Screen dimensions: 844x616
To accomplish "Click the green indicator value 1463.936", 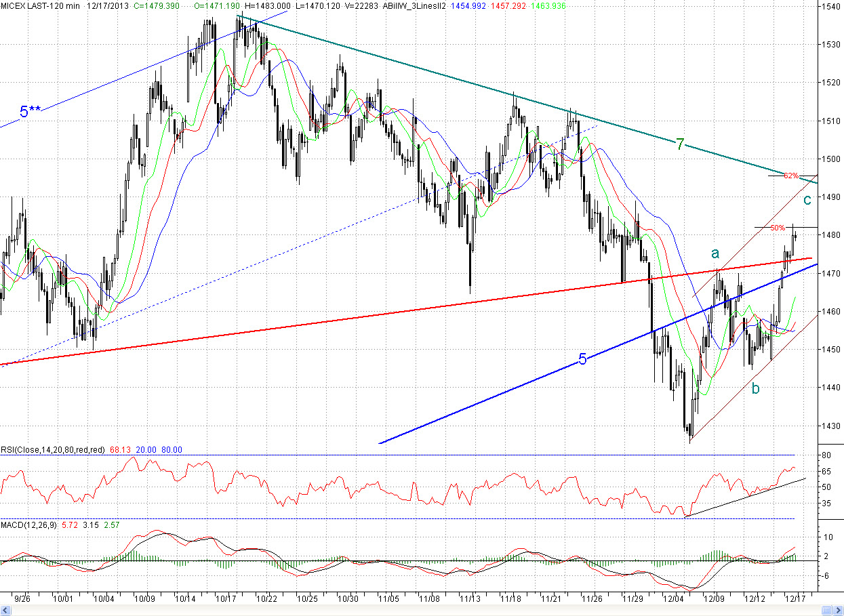I will [550, 5].
